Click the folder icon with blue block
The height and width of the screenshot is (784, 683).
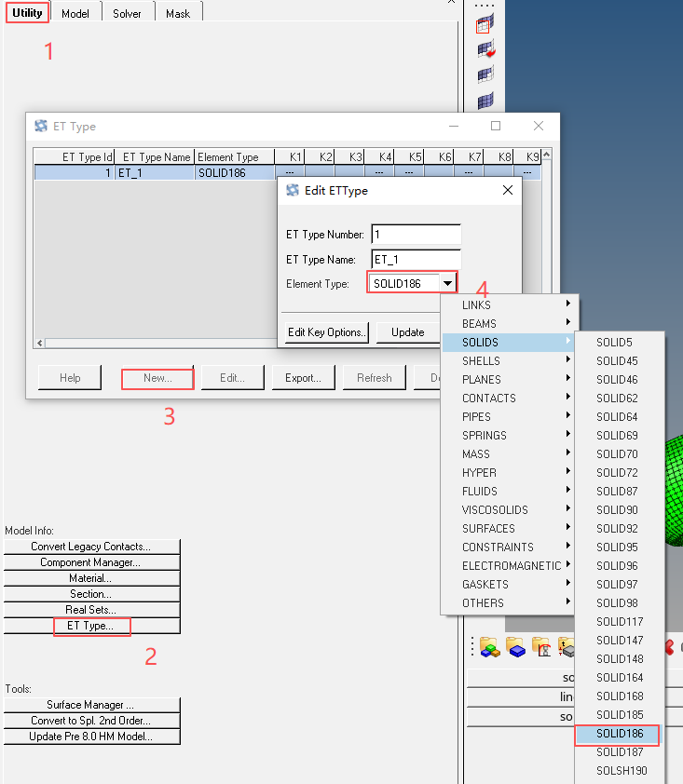coord(515,647)
